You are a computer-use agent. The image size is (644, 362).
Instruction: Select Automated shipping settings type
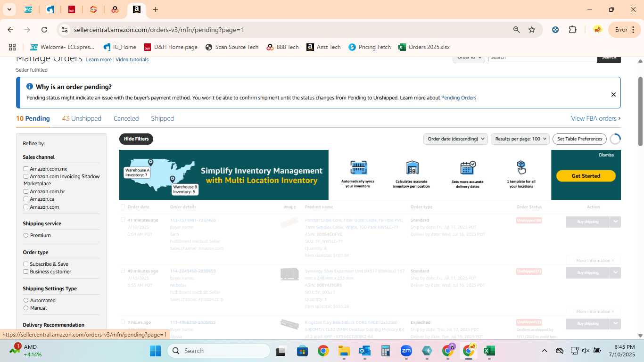(x=26, y=300)
